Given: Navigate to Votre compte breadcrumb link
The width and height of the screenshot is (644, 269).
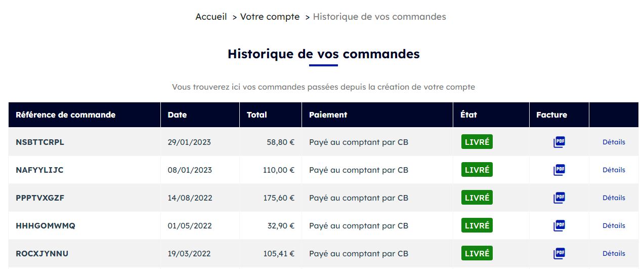Looking at the screenshot, I should click(270, 17).
